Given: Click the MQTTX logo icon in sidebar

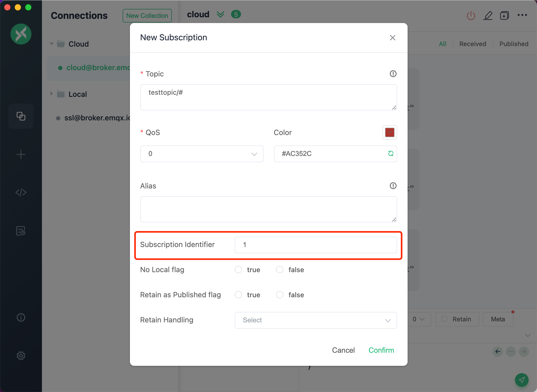Looking at the screenshot, I should 21,33.
